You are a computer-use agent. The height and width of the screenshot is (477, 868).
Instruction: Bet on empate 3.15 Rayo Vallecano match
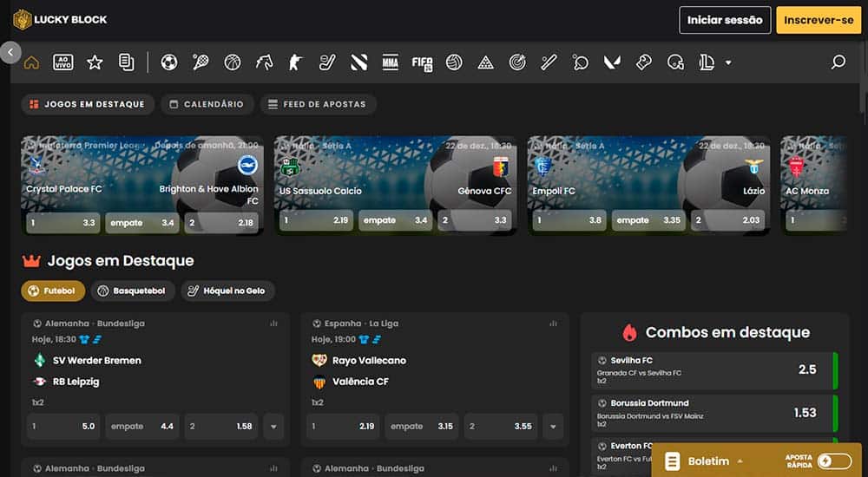(422, 427)
